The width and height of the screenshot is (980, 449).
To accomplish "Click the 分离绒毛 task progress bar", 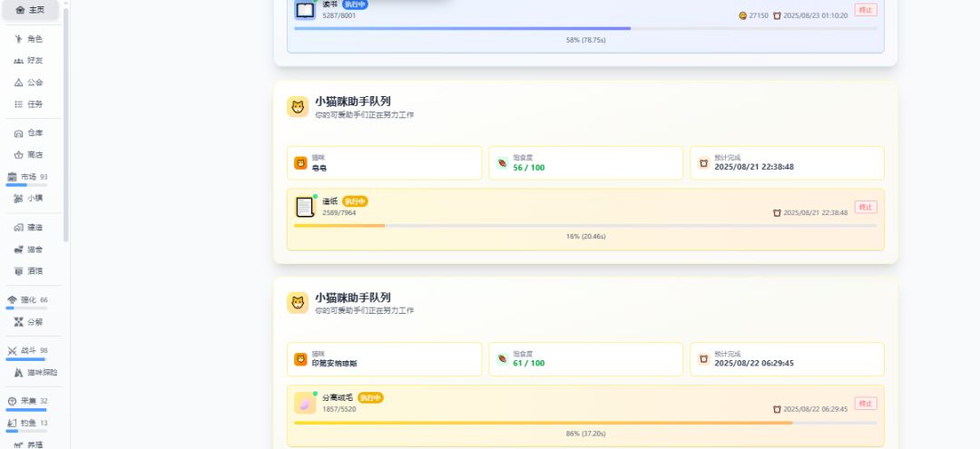I will click(585, 423).
